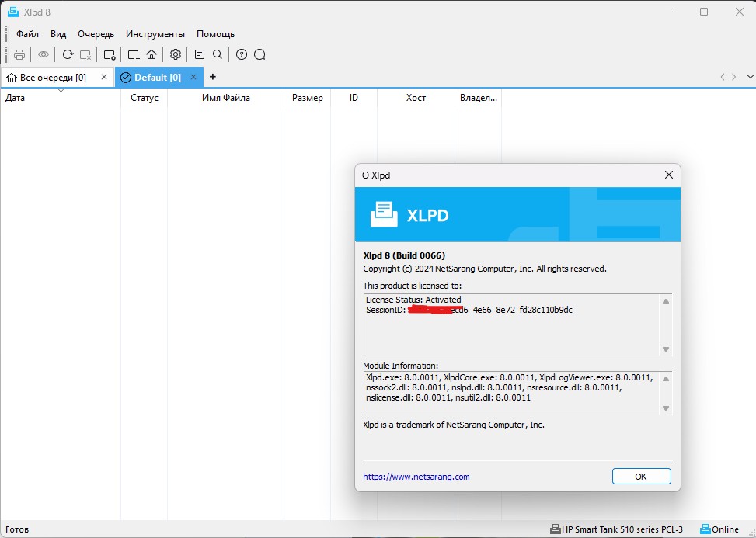
Task: Click HP Smart Tank 510 series status entry
Action: pos(617,529)
